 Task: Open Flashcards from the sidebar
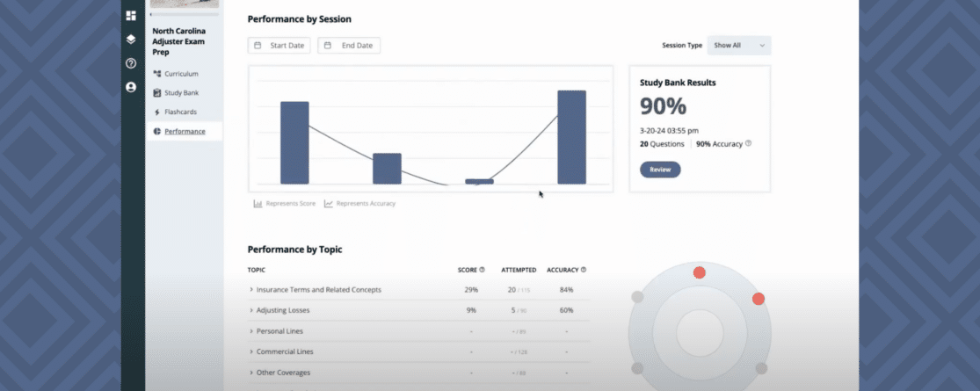[x=180, y=112]
